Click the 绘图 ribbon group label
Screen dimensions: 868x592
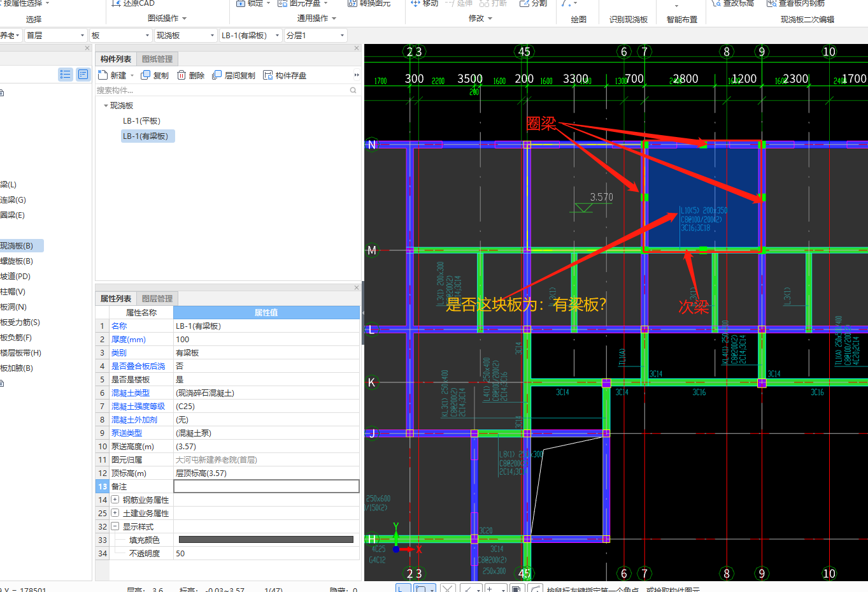tap(579, 20)
